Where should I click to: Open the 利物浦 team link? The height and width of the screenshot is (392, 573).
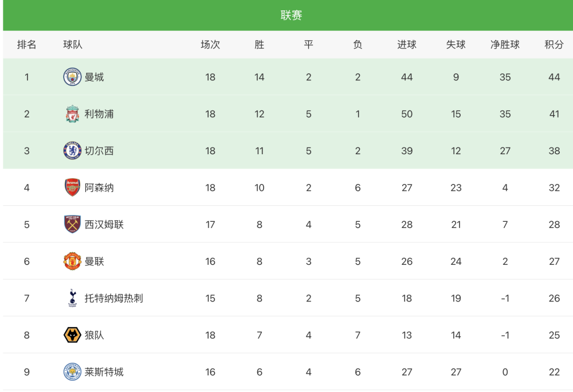[x=99, y=114]
